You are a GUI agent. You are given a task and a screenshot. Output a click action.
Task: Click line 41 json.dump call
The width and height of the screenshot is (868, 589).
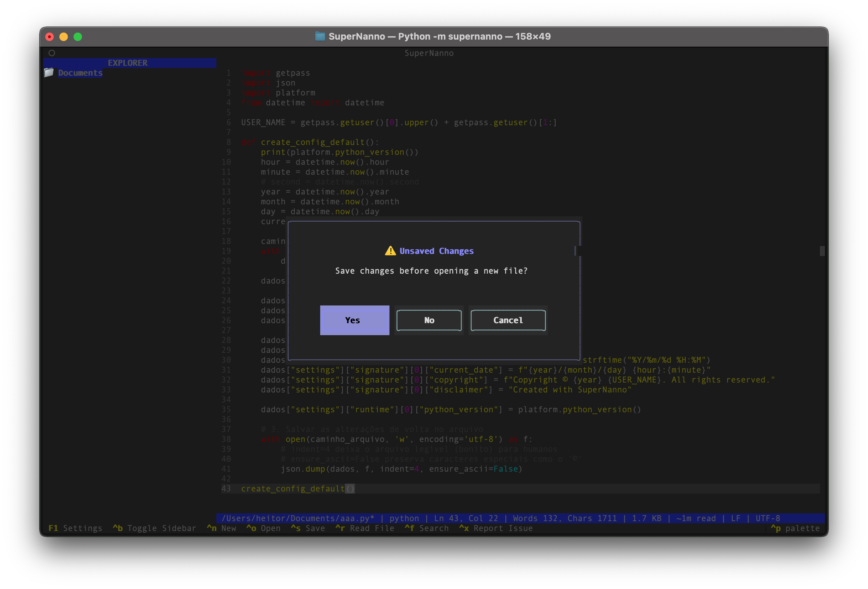click(401, 469)
